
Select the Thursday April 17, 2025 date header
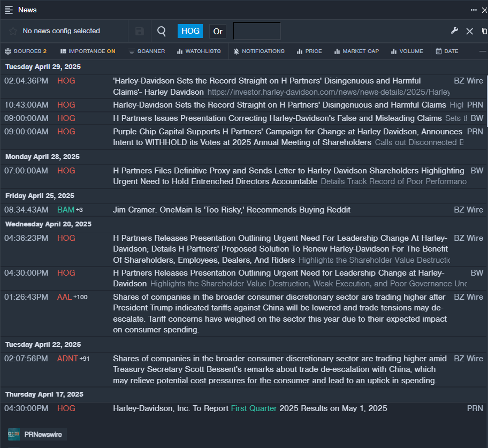click(44, 394)
